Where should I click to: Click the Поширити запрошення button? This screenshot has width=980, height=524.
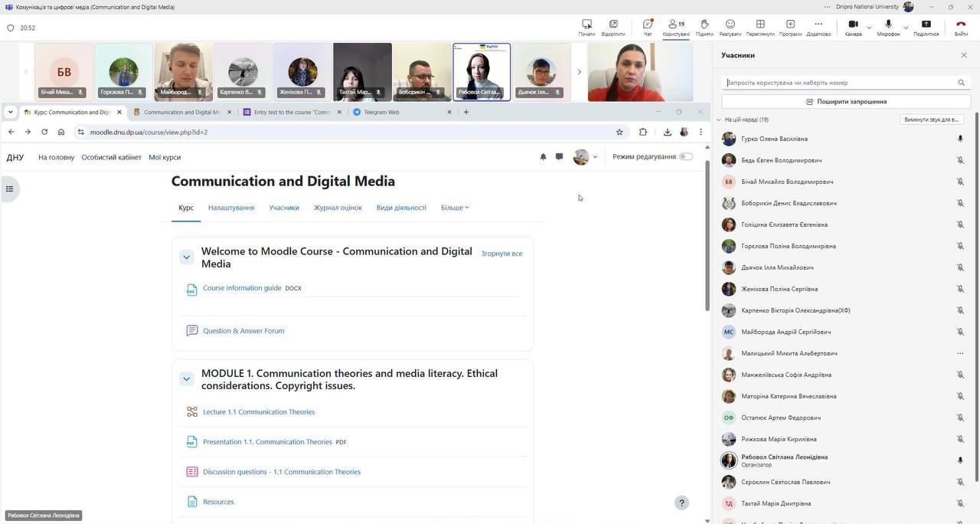pos(846,101)
